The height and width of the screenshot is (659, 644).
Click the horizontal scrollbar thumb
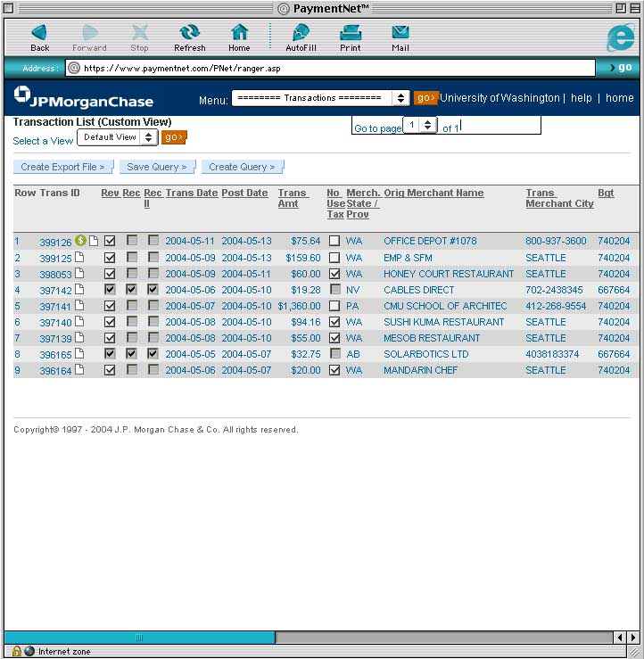click(x=139, y=638)
